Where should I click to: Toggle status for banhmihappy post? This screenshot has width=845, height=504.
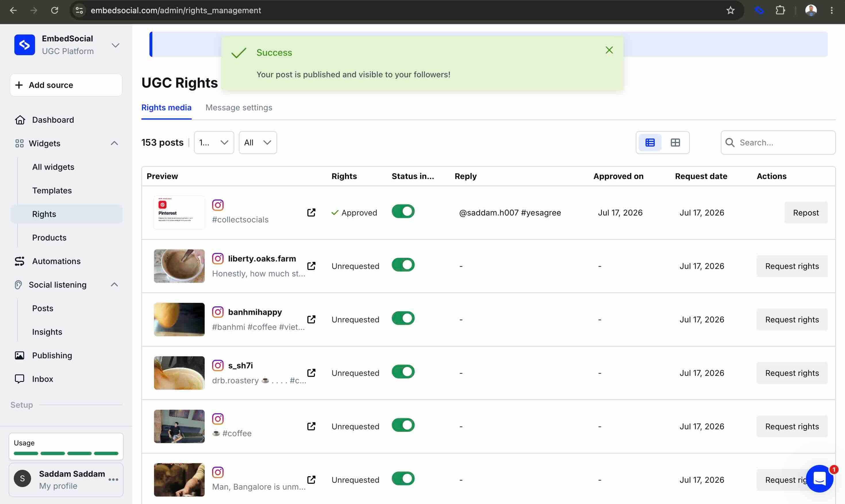[x=403, y=318]
